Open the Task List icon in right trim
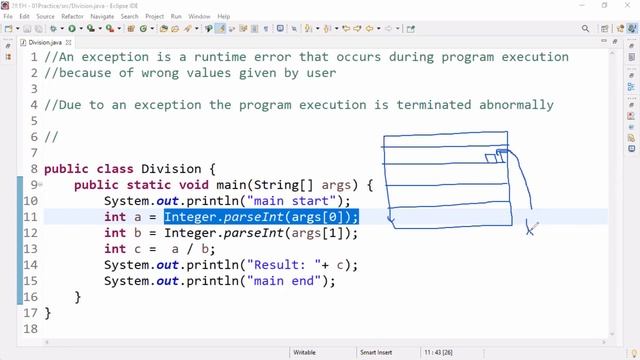The height and width of the screenshot is (360, 640). [631, 57]
